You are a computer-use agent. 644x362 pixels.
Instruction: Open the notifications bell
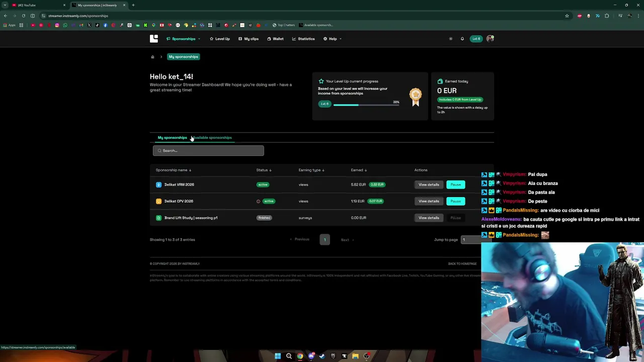pos(462,39)
